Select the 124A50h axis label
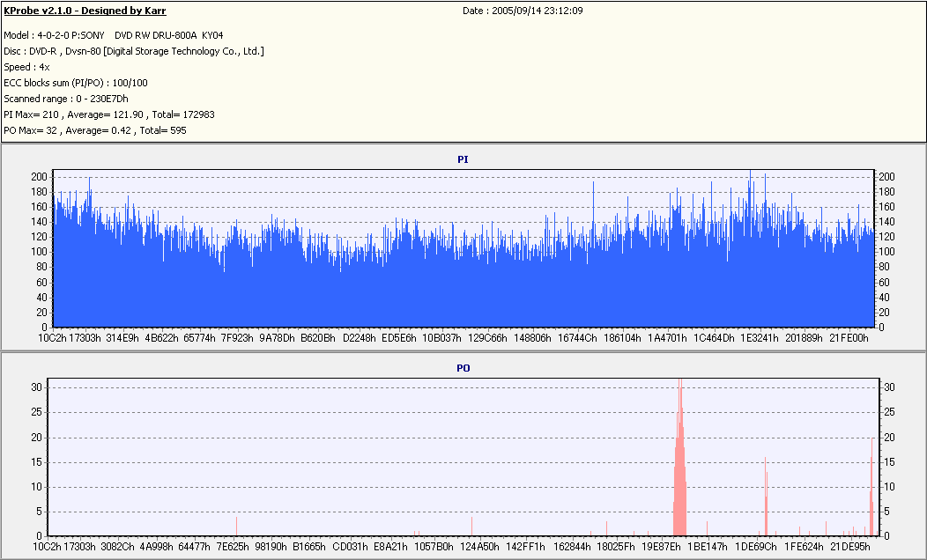 pyautogui.click(x=479, y=547)
